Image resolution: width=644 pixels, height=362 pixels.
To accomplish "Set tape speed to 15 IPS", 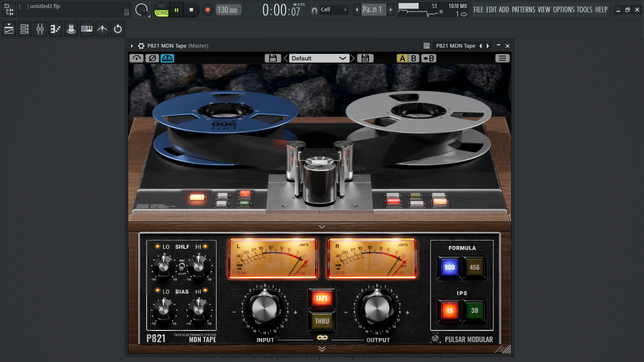I will pyautogui.click(x=449, y=311).
